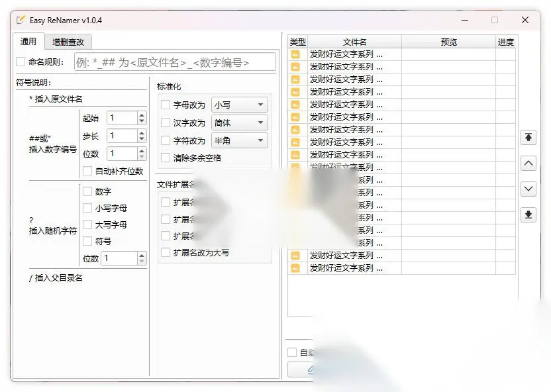Increase the numbering 位数 value beside 自动补齐位数
This screenshot has width=551, height=392.
[142, 151]
